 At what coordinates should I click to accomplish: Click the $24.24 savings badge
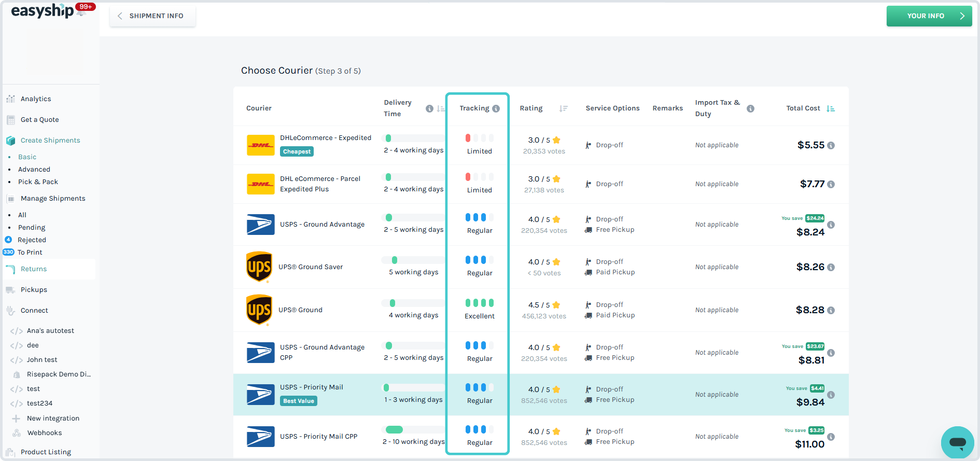[x=815, y=218]
